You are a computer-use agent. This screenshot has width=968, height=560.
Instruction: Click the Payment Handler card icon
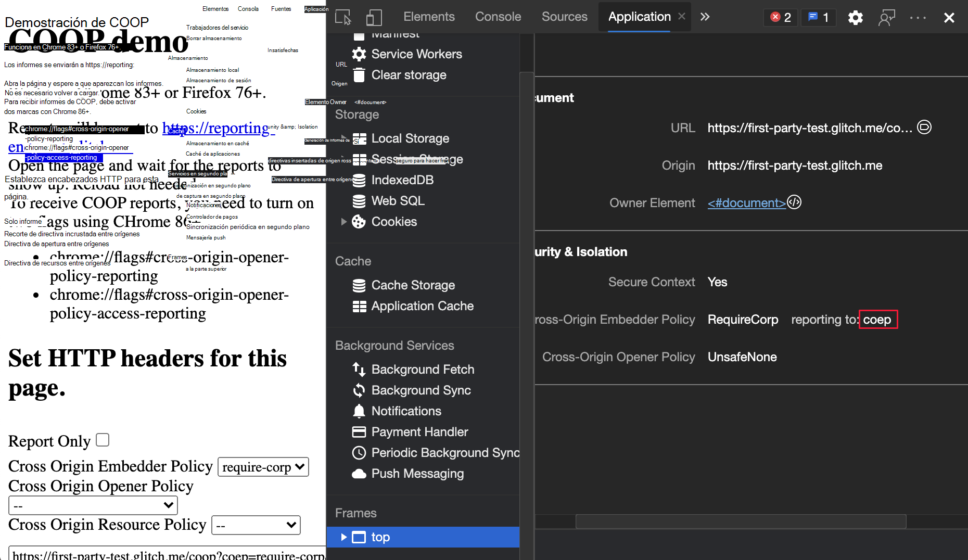359,432
